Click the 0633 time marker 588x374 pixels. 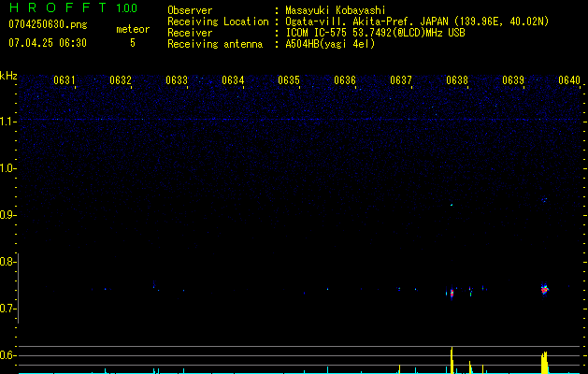pyautogui.click(x=177, y=80)
